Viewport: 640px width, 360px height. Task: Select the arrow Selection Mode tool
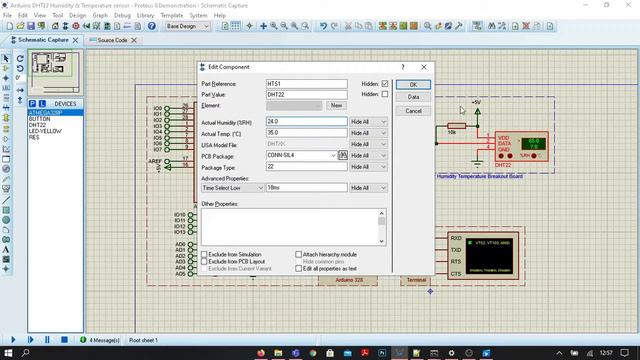(x=6, y=59)
